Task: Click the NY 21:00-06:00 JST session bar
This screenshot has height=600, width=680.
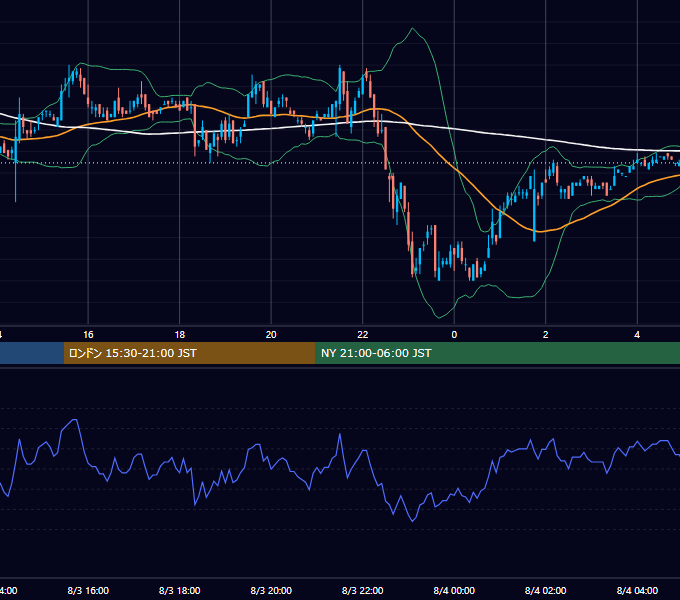Action: (x=497, y=353)
